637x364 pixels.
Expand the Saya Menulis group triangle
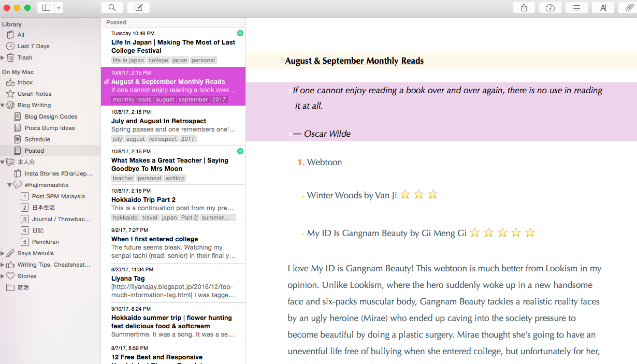click(x=3, y=253)
